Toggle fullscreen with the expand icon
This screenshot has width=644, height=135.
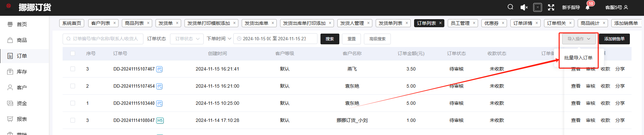551,7
